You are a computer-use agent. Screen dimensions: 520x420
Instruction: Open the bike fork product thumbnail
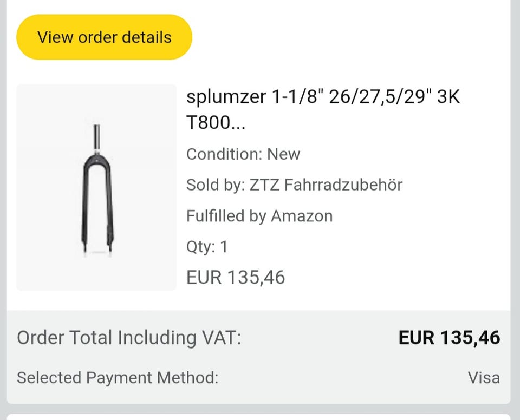click(96, 187)
